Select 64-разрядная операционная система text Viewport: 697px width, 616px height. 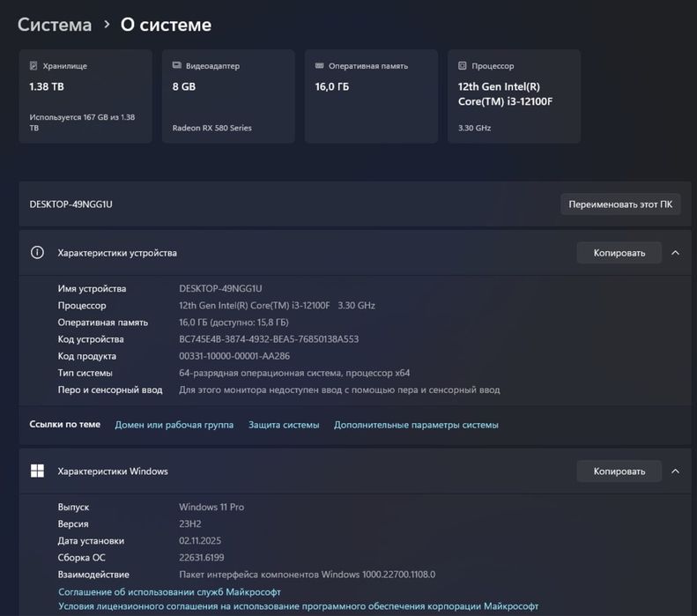pyautogui.click(x=294, y=373)
